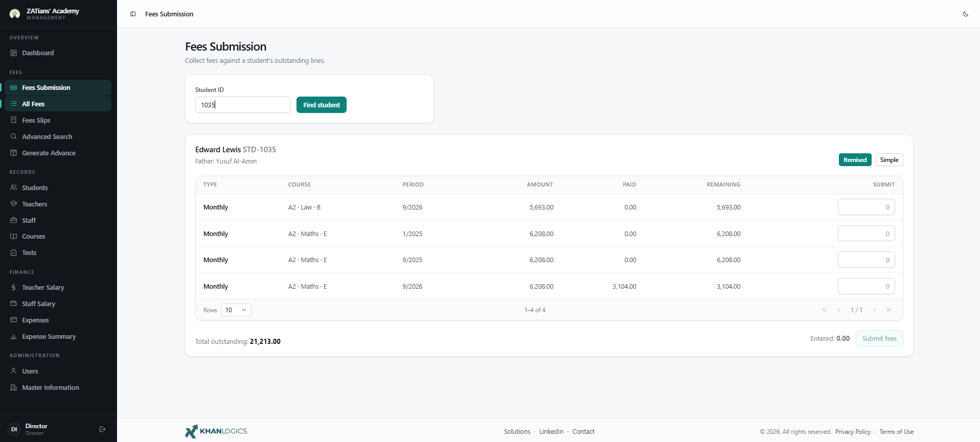Click the Students people icon
980x442 pixels.
click(14, 188)
